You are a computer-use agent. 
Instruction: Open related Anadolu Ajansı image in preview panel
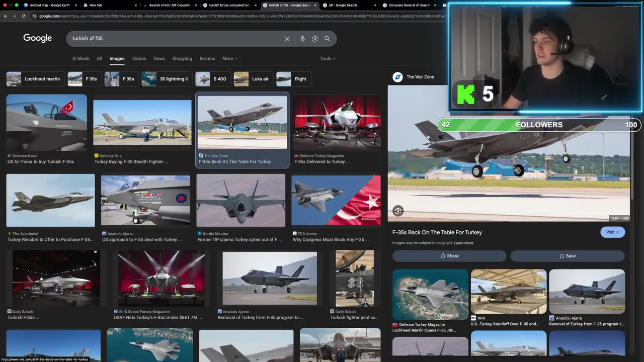[x=587, y=292]
